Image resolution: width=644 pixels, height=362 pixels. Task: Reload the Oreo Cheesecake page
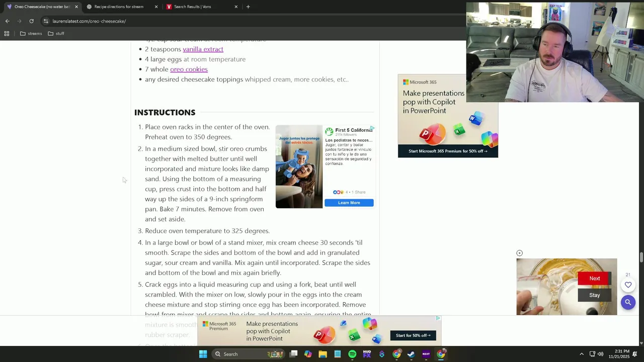(x=31, y=21)
